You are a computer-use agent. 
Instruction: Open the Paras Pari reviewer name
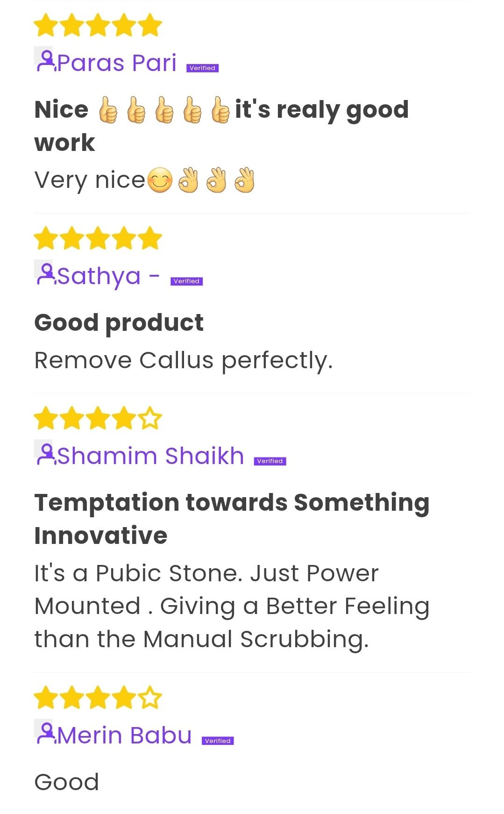pos(117,63)
